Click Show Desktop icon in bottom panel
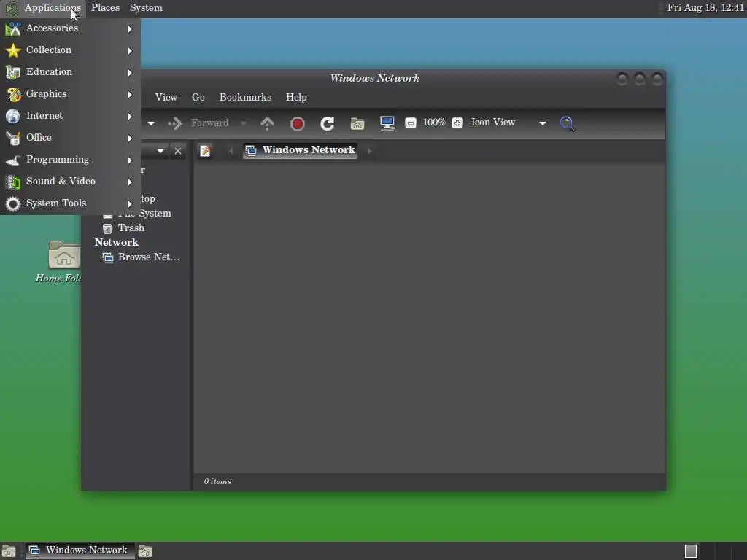 click(9, 551)
